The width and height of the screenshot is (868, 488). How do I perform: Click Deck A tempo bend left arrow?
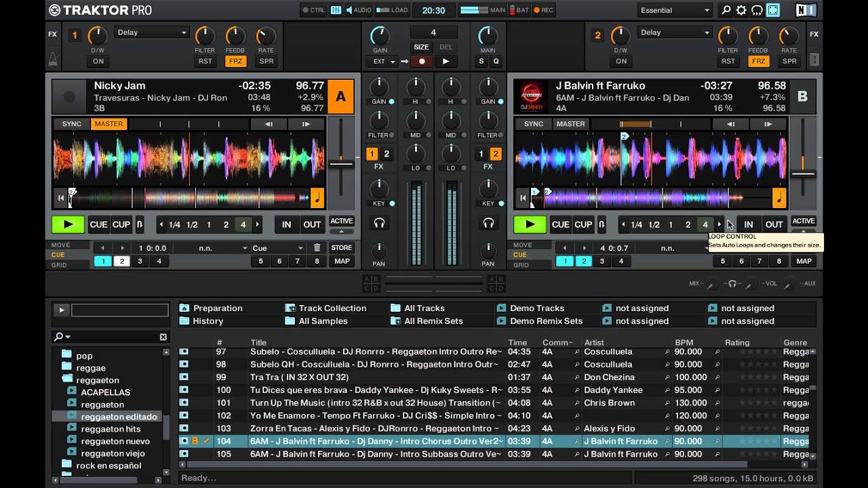269,124
